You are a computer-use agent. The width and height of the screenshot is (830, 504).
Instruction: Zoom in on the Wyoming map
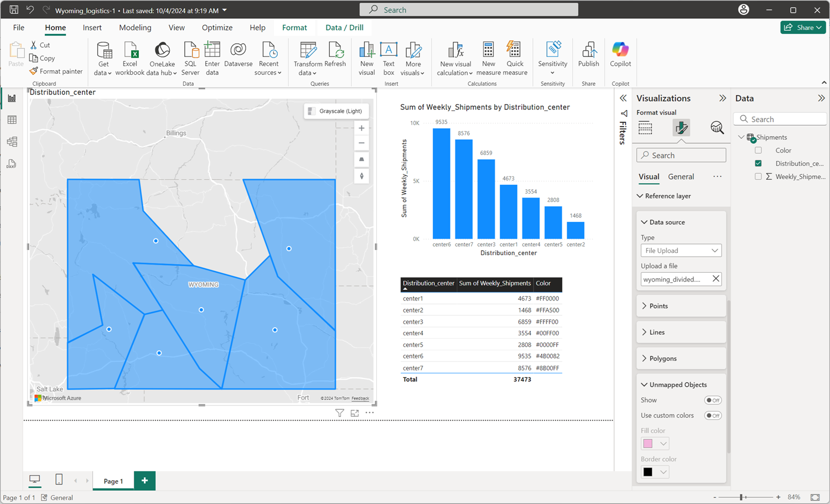click(361, 128)
